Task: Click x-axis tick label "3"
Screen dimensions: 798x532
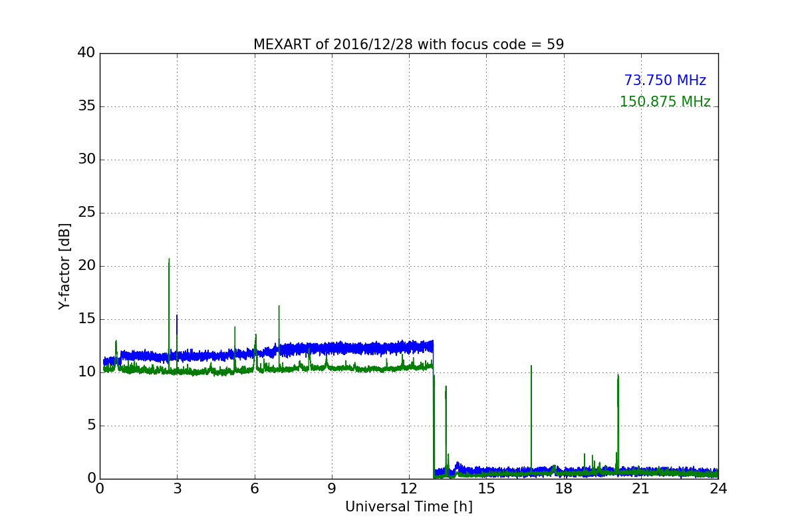Action: pyautogui.click(x=177, y=489)
